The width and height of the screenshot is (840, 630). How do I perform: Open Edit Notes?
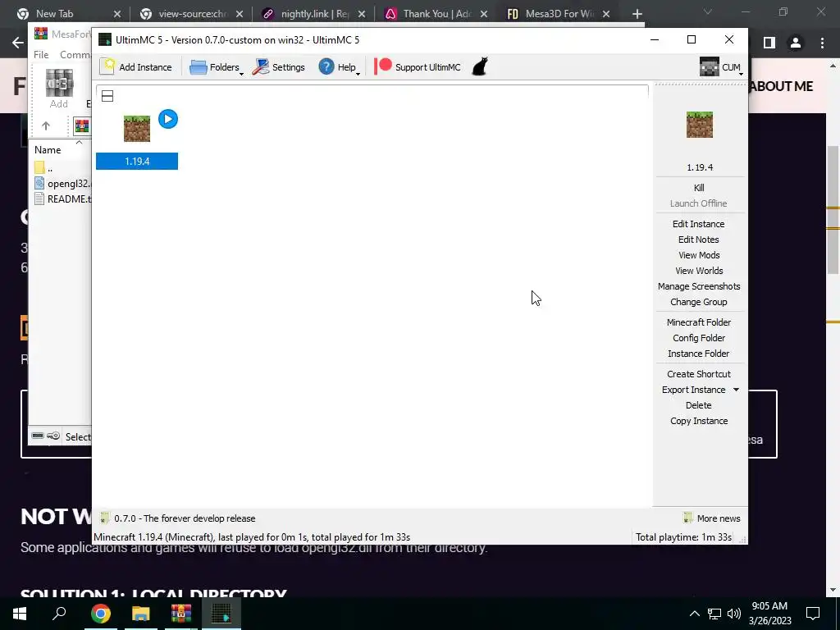[699, 240]
